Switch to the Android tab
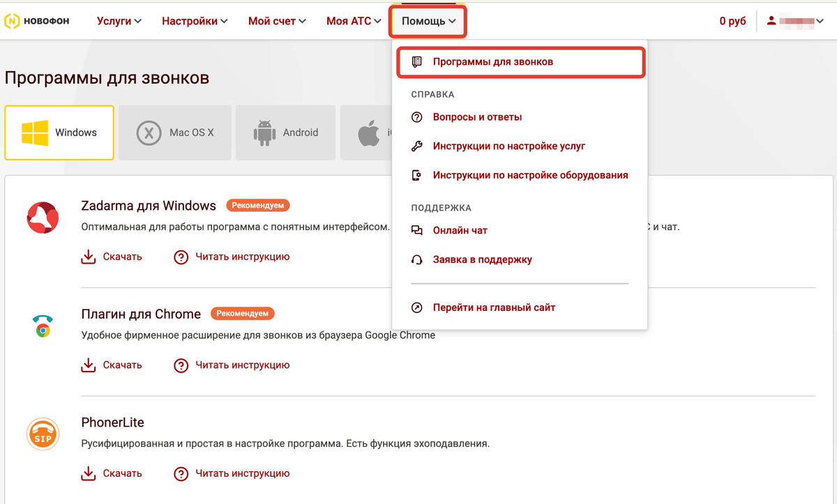The height and width of the screenshot is (504, 837). point(285,132)
